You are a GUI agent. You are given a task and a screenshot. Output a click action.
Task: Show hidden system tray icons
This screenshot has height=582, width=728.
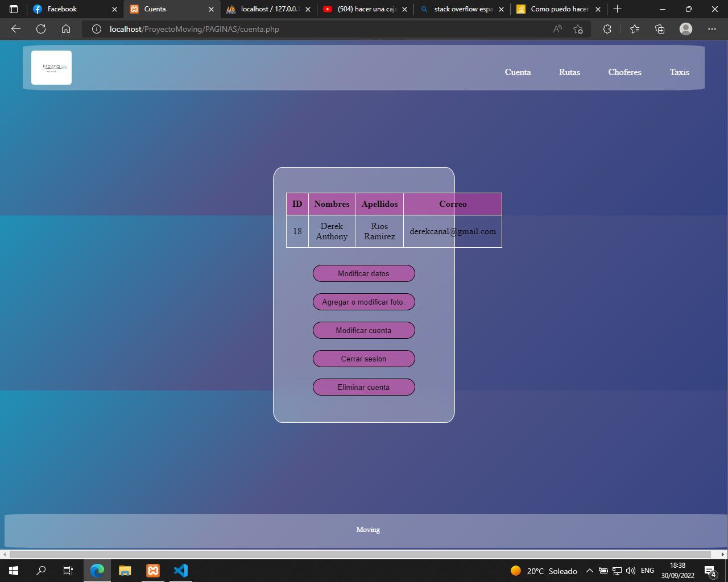point(590,571)
